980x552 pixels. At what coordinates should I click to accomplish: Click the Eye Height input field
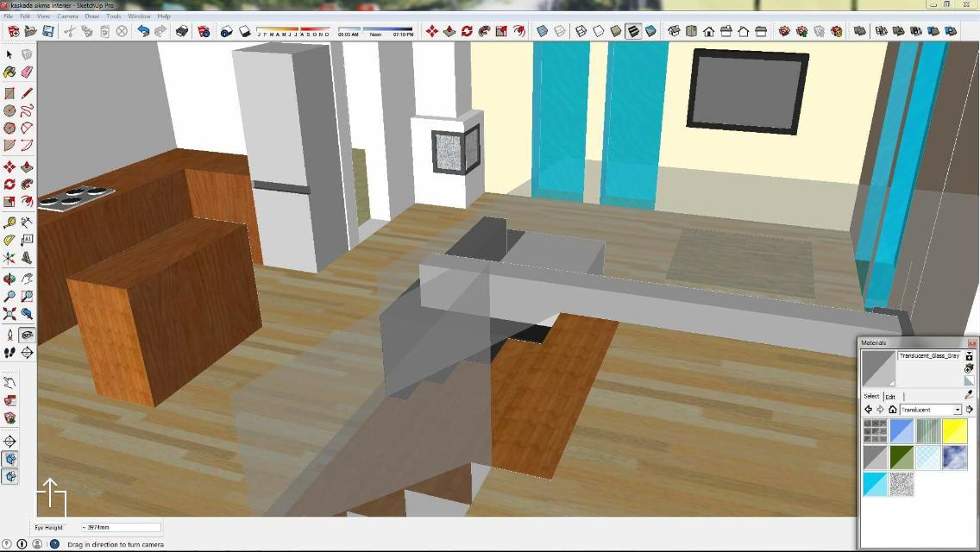(121, 527)
